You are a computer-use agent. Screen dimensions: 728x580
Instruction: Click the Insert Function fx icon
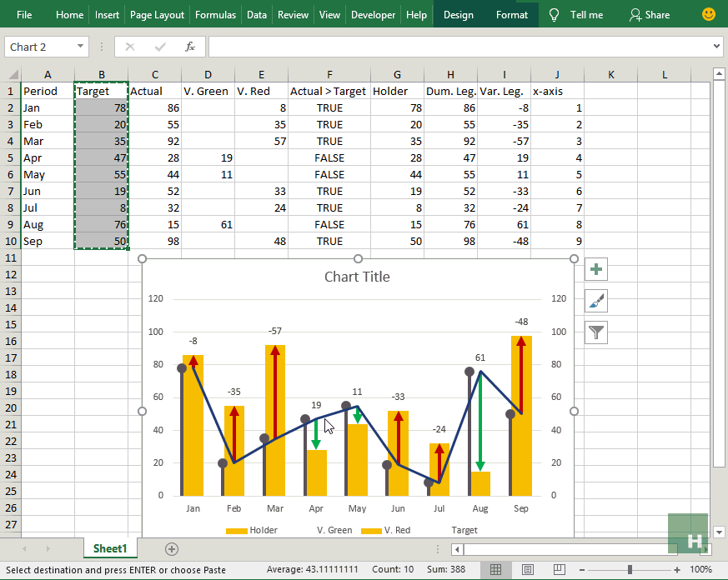pyautogui.click(x=190, y=47)
